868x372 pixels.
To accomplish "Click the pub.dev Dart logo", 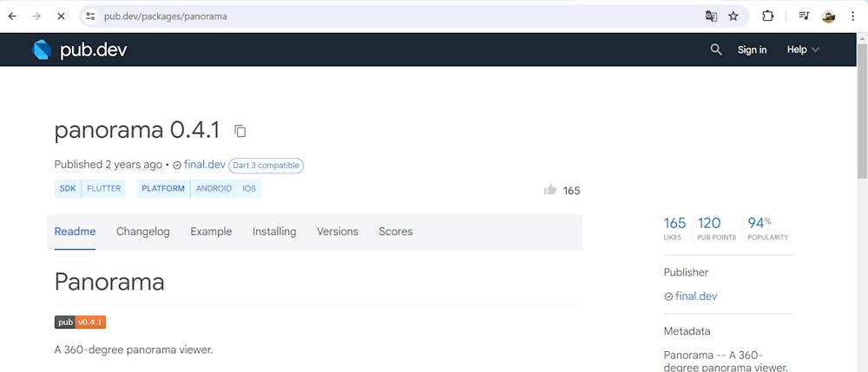I will (42, 49).
